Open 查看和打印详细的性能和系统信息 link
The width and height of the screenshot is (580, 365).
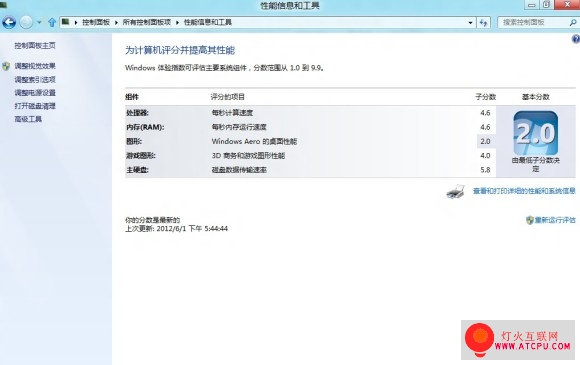(x=524, y=191)
